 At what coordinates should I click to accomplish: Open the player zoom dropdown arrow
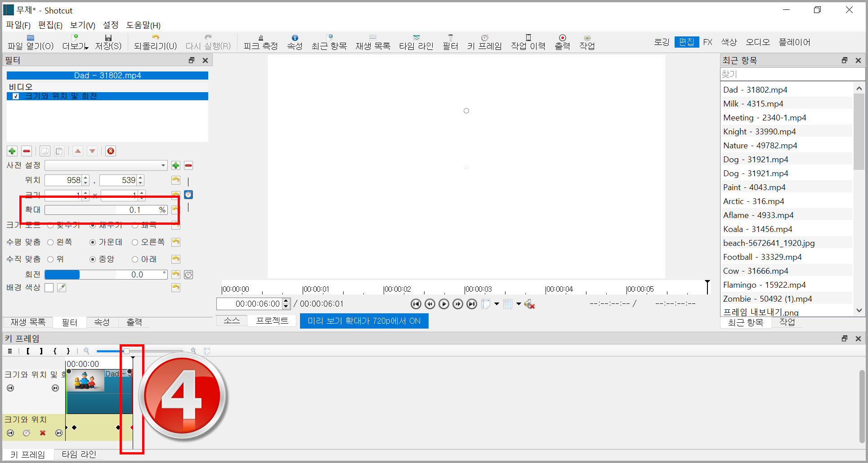pos(497,304)
